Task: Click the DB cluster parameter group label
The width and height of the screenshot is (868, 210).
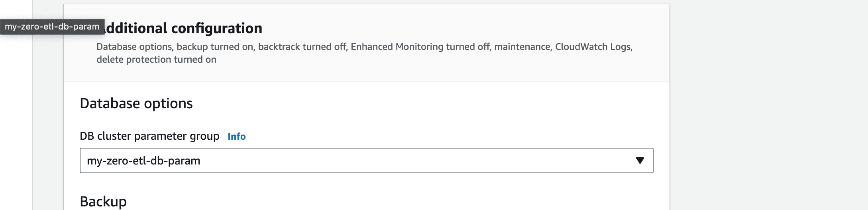Action: click(149, 136)
